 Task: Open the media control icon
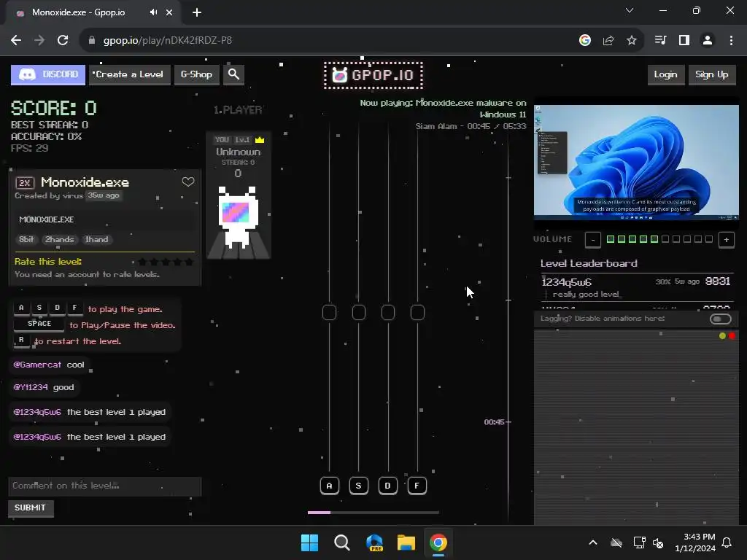[x=660, y=41]
